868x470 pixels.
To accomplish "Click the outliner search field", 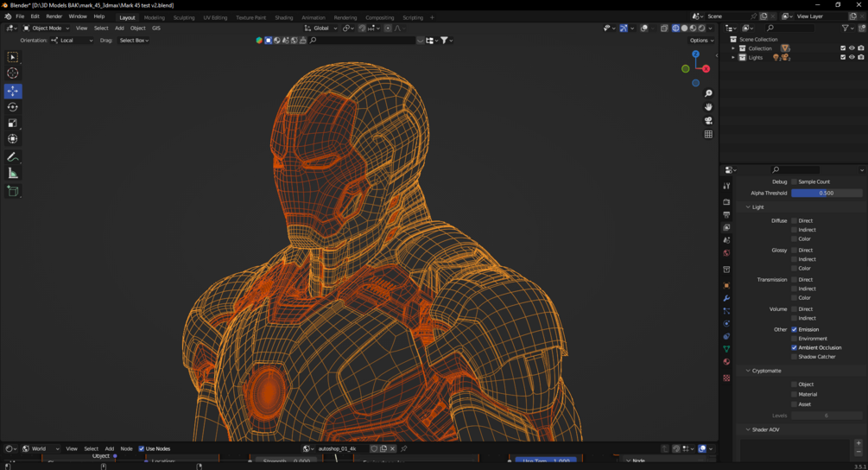I will click(x=790, y=29).
